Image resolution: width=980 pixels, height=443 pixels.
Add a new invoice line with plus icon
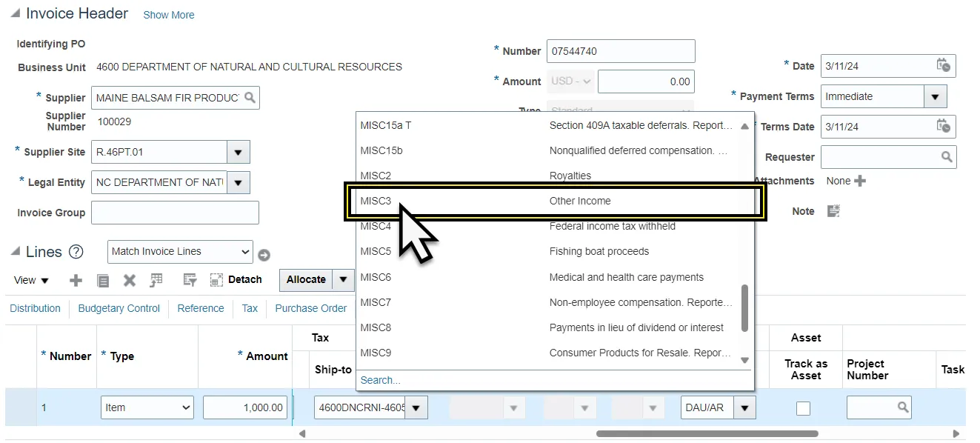click(x=76, y=280)
